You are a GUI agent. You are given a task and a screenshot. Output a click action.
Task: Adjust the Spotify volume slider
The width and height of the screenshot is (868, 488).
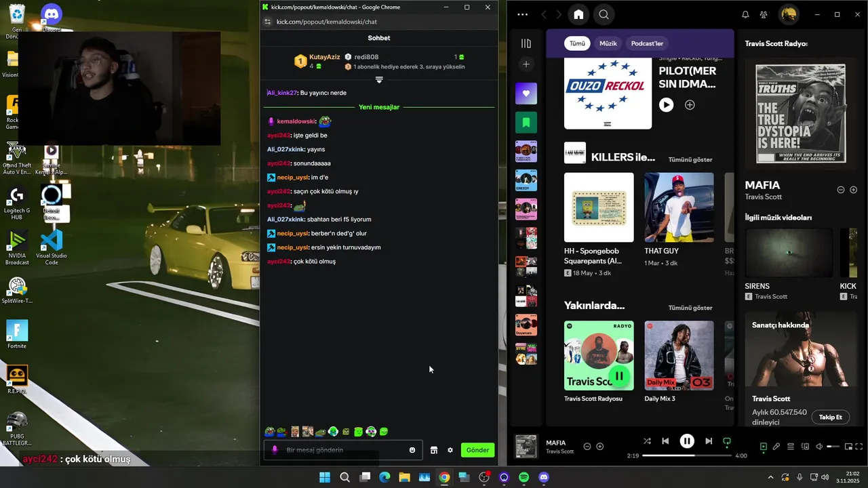point(833,447)
